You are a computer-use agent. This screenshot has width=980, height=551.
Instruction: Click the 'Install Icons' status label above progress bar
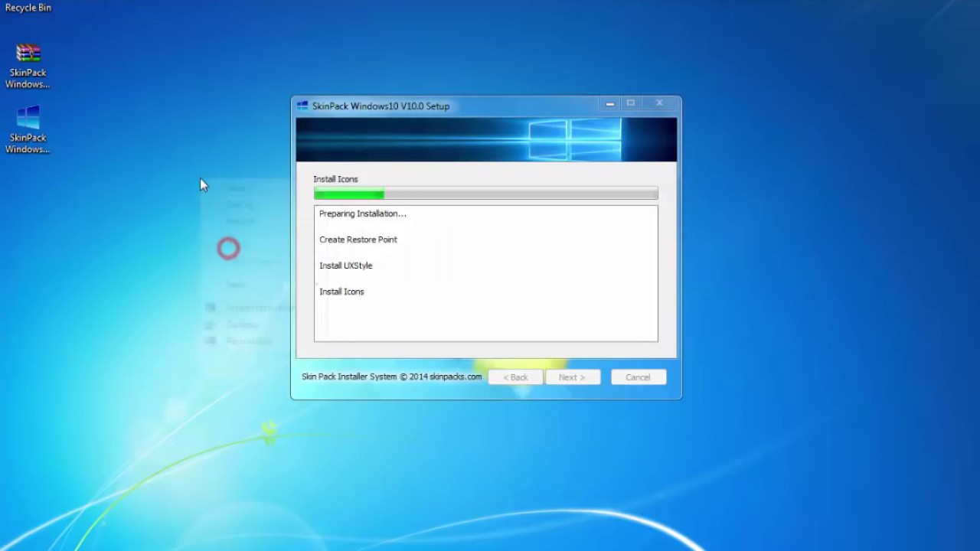tap(335, 179)
